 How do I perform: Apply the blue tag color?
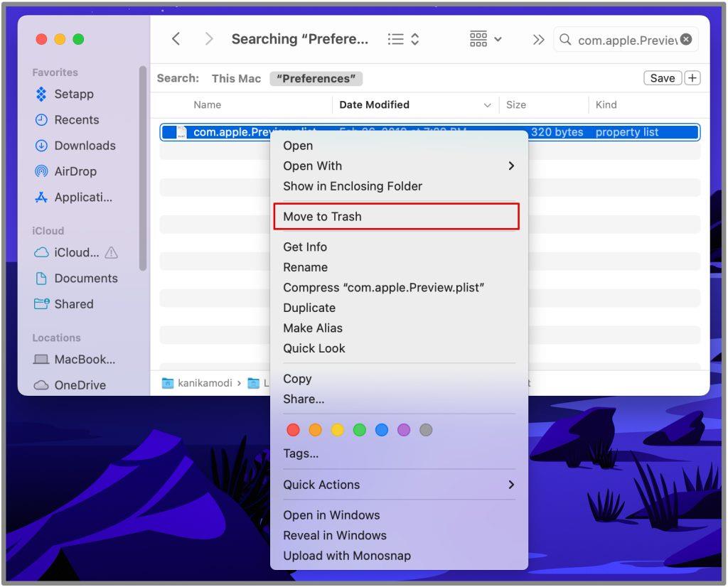382,430
